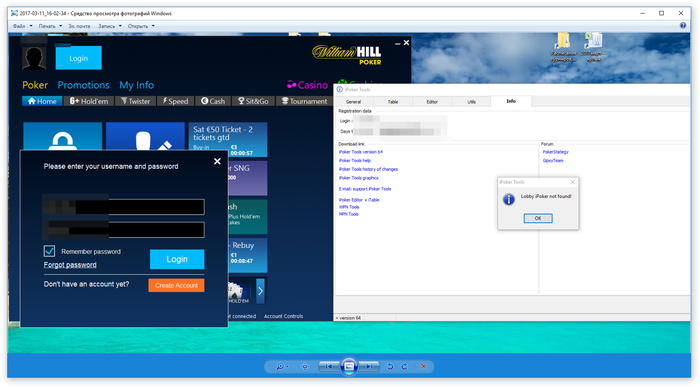
Task: Fit image to actual size in viewer
Action: pyautogui.click(x=305, y=366)
